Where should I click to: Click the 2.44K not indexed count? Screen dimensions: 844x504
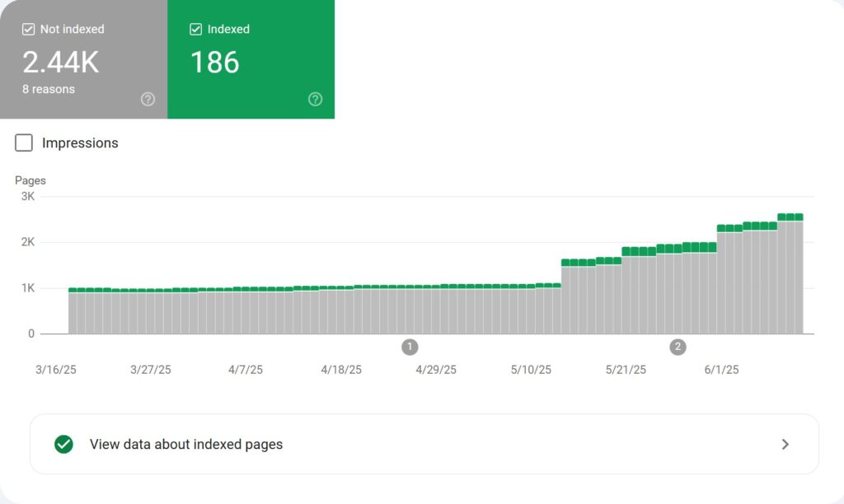(x=60, y=62)
